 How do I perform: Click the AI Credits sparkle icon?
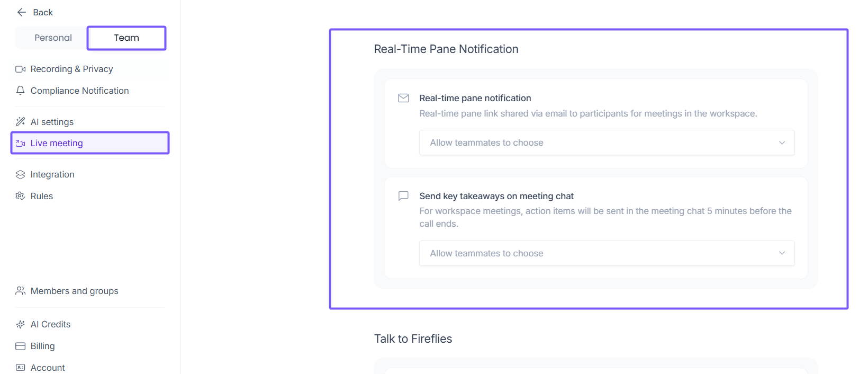(x=21, y=324)
